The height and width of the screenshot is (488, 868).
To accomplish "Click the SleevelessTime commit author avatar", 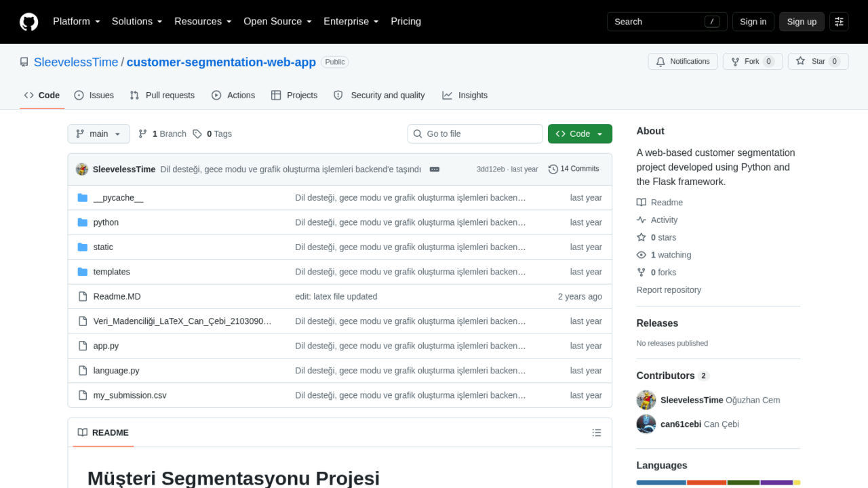I will point(82,169).
